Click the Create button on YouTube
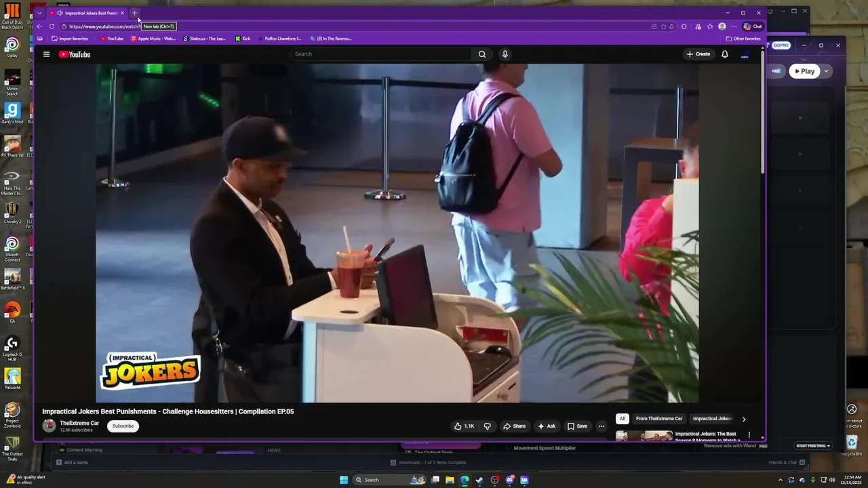868x488 pixels. [x=698, y=54]
